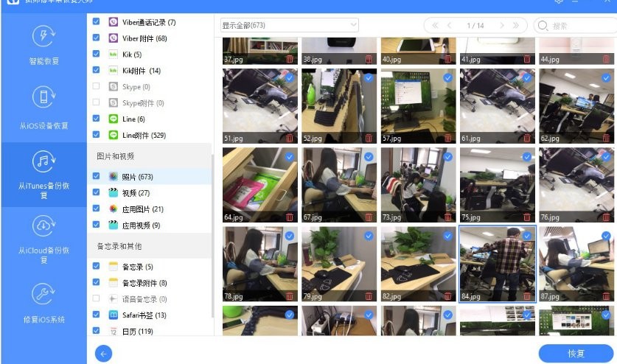
Task: Click the Skype附件 (0) entry
Action: pos(150,102)
